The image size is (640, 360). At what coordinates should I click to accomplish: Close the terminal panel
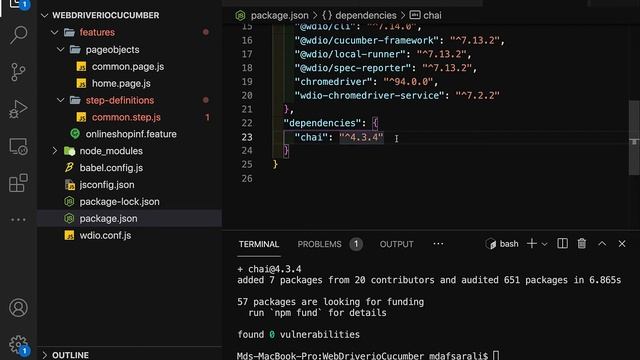622,244
